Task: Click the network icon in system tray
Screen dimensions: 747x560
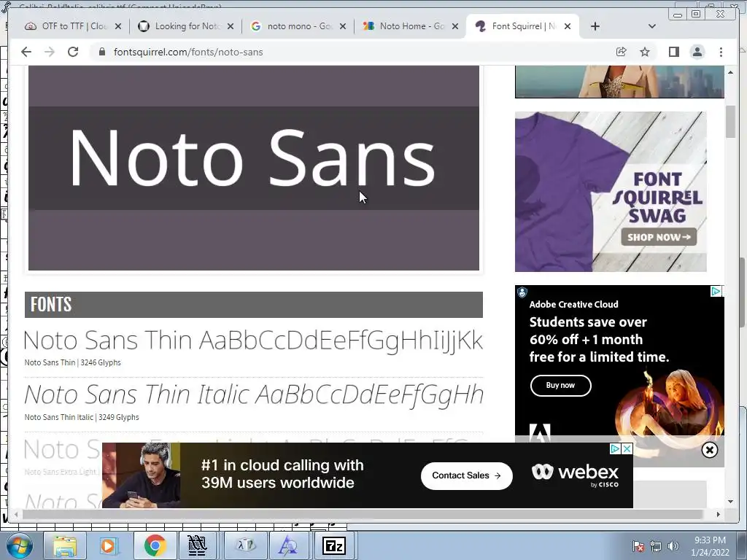Action: (x=656, y=546)
